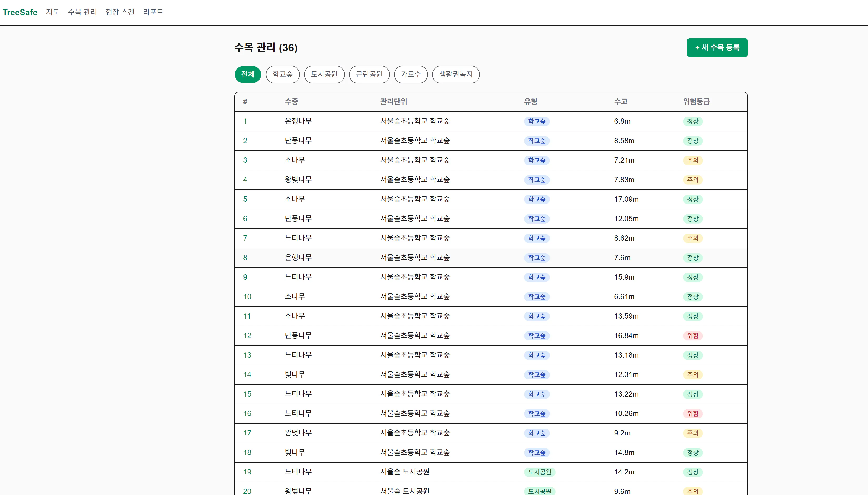The image size is (868, 495).
Task: Click height value 6.61m
Action: [624, 296]
